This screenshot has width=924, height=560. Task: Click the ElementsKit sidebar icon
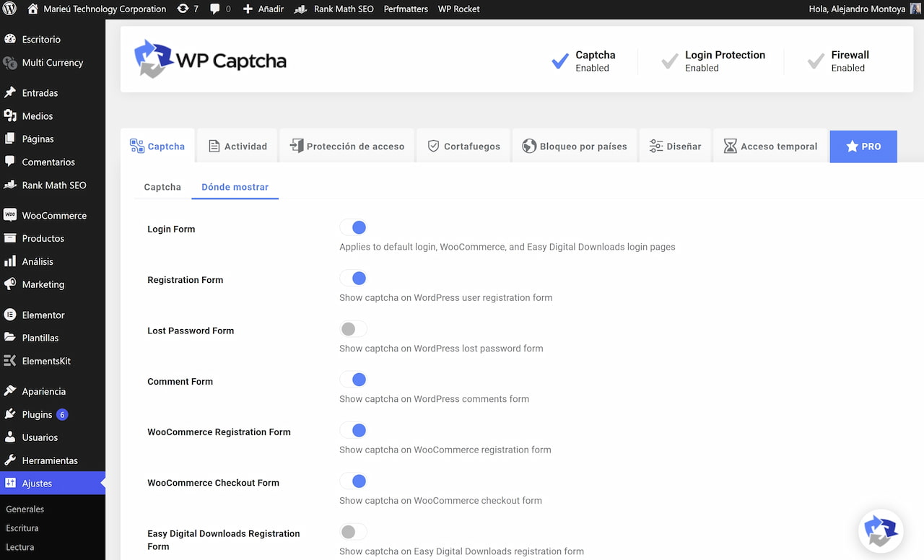(10, 361)
